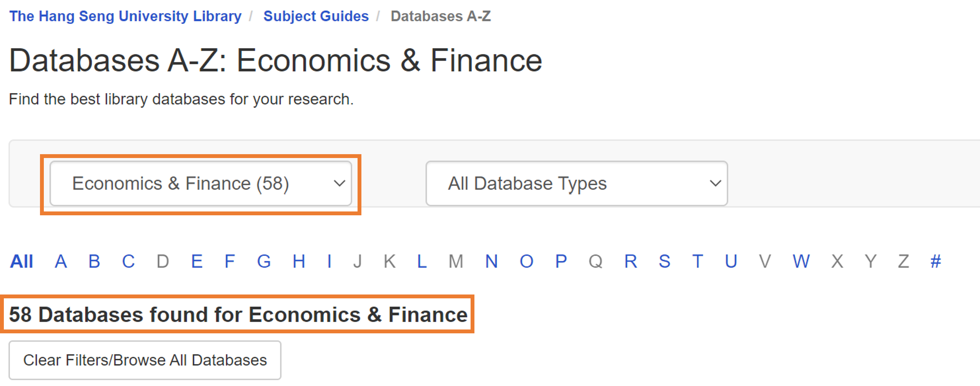Viewport: 980px width, 386px height.
Task: Filter databases starting with letter A
Action: [x=60, y=261]
